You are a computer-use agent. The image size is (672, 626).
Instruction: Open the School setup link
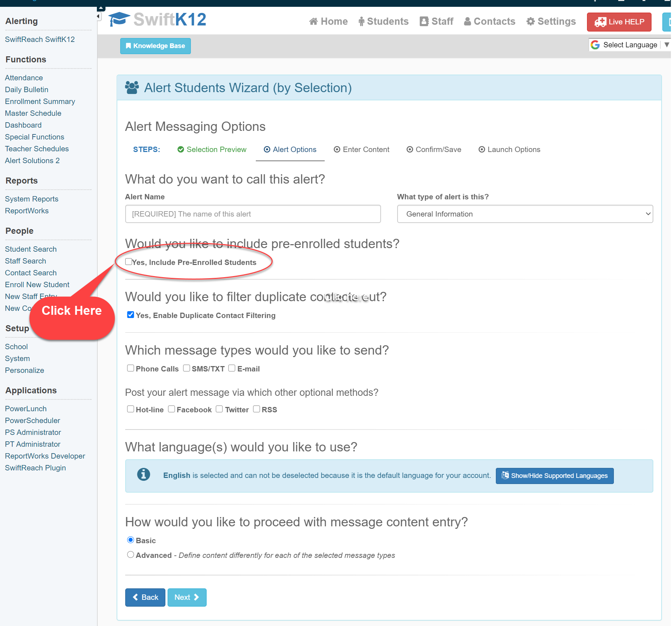(x=17, y=347)
